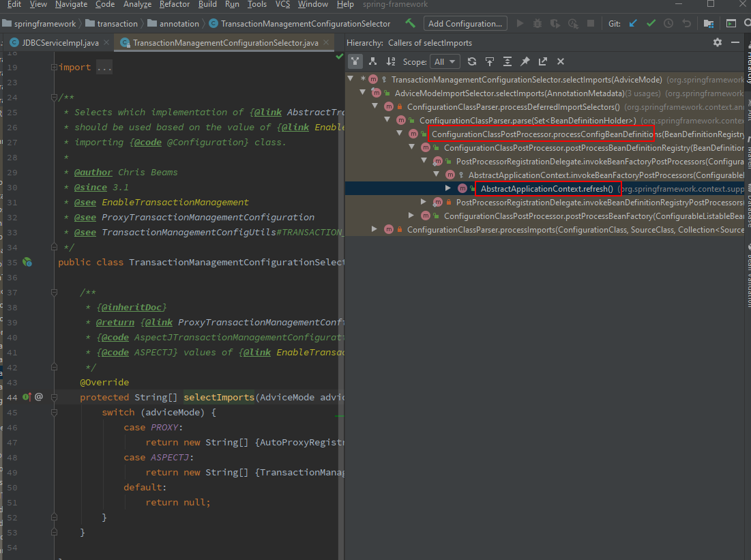This screenshot has height=560, width=751.
Task: Click Expand All icon in Hierarchy toolbar
Action: [x=507, y=61]
